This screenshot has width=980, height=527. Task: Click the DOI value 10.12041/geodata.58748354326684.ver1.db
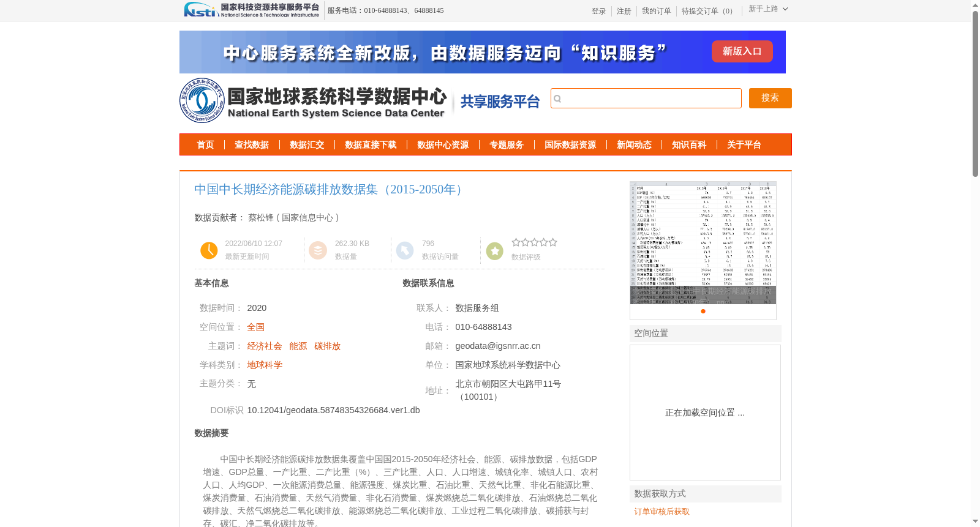[333, 410]
